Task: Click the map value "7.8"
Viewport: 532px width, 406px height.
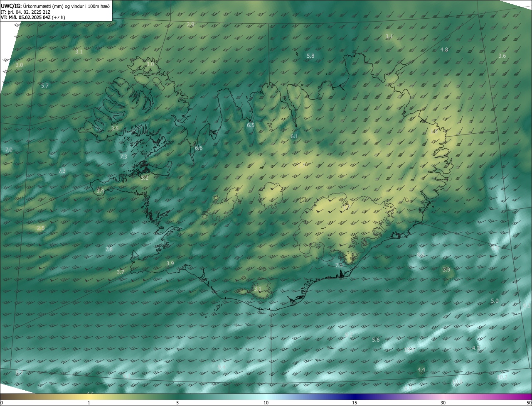Action: coord(109,249)
